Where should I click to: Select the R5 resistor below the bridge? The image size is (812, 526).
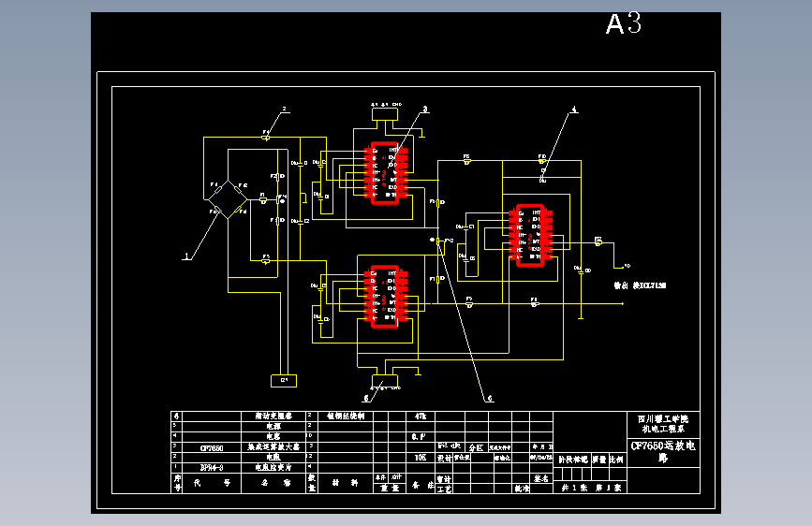pyautogui.click(x=266, y=260)
